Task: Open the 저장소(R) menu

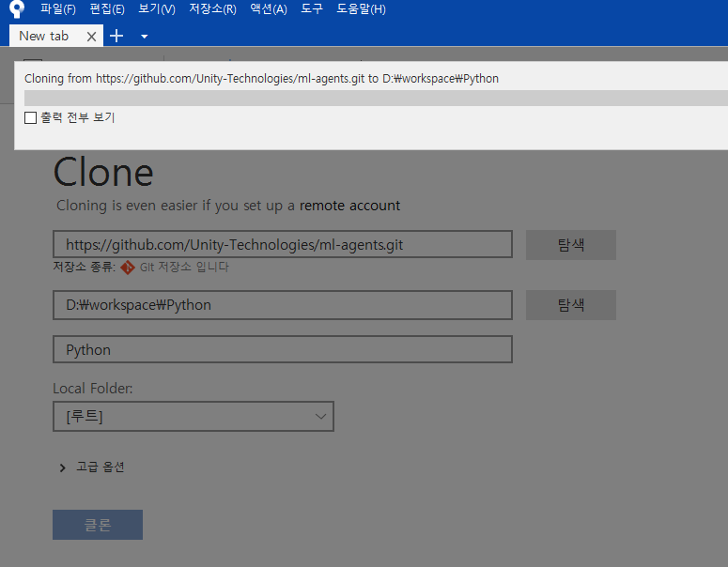Action: click(x=212, y=8)
